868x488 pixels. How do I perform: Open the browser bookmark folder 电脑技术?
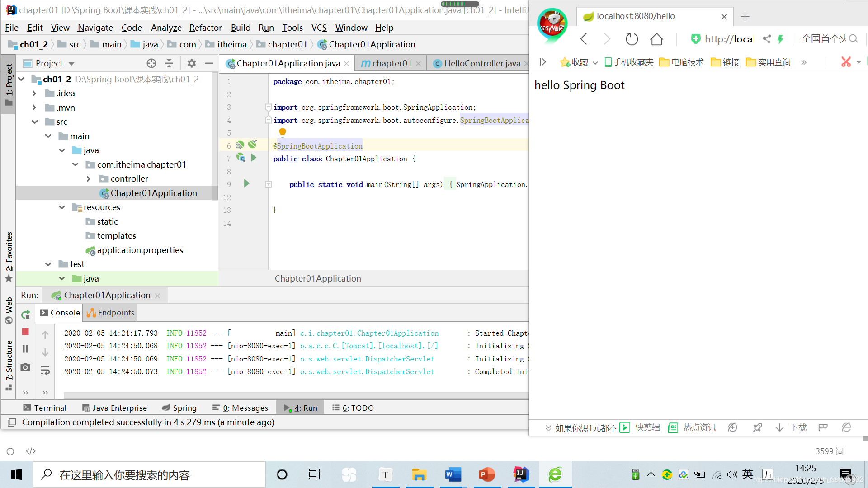point(681,62)
